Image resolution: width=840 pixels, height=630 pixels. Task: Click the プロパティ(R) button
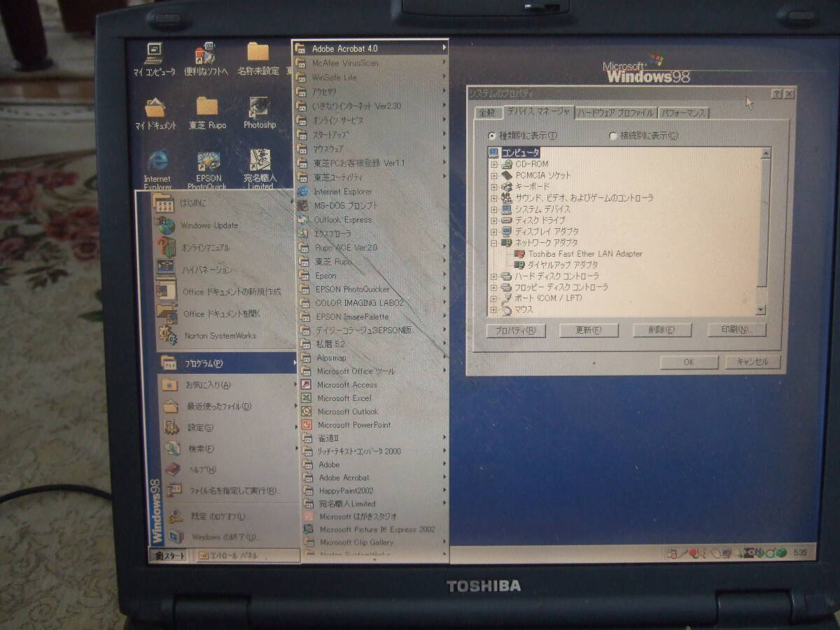[516, 330]
